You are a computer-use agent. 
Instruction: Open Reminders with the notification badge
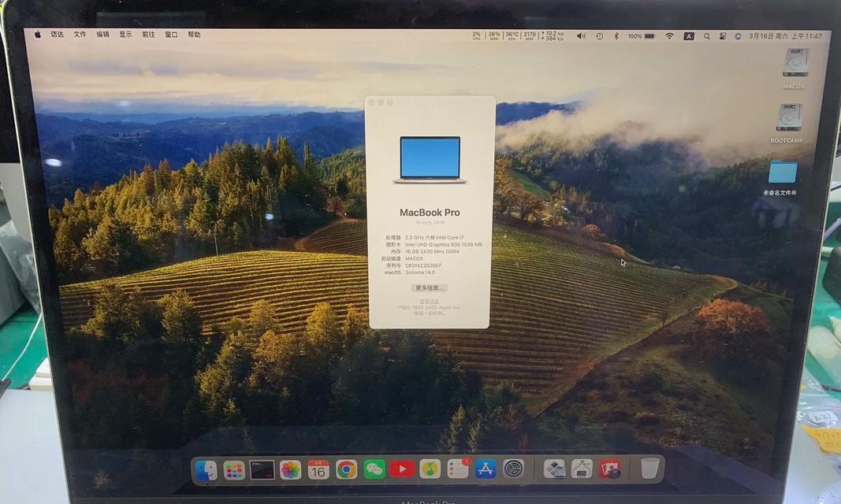459,469
